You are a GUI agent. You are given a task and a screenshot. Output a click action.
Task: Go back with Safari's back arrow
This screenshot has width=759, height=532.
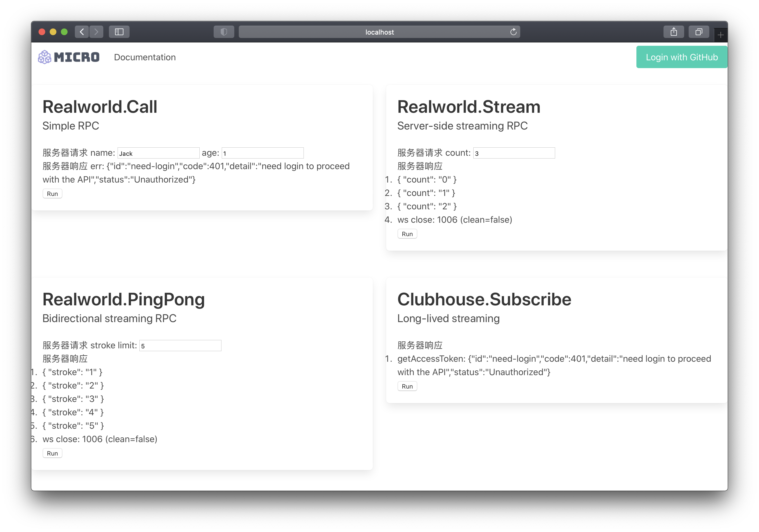82,32
